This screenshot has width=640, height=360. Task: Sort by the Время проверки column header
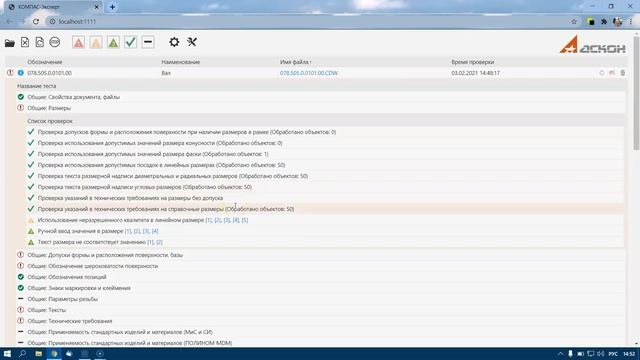[473, 62]
